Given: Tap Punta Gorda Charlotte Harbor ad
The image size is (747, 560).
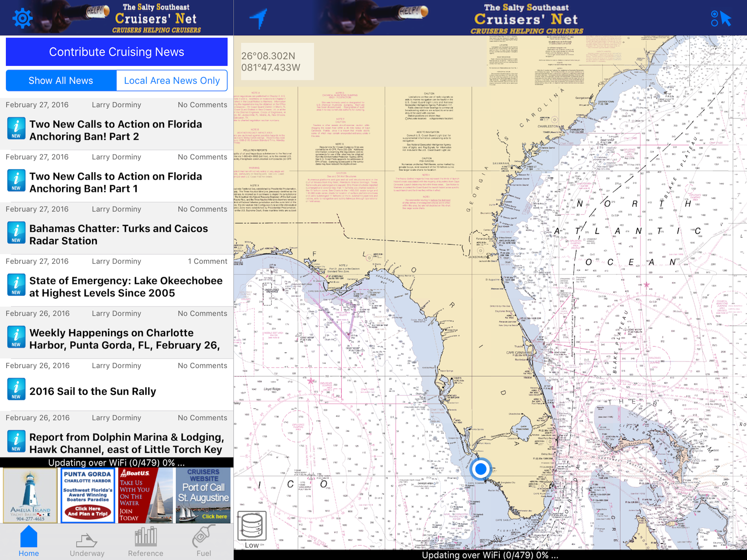Looking at the screenshot, I should tap(88, 495).
